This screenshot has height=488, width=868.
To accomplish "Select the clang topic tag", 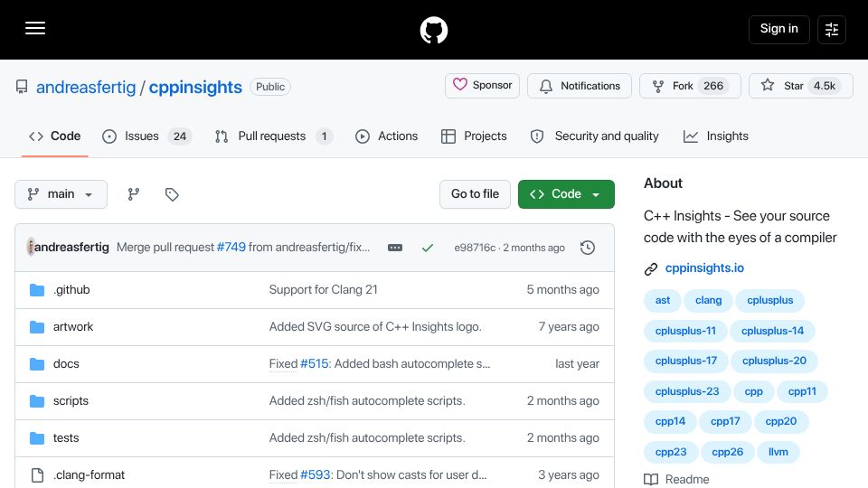I will pyautogui.click(x=708, y=300).
